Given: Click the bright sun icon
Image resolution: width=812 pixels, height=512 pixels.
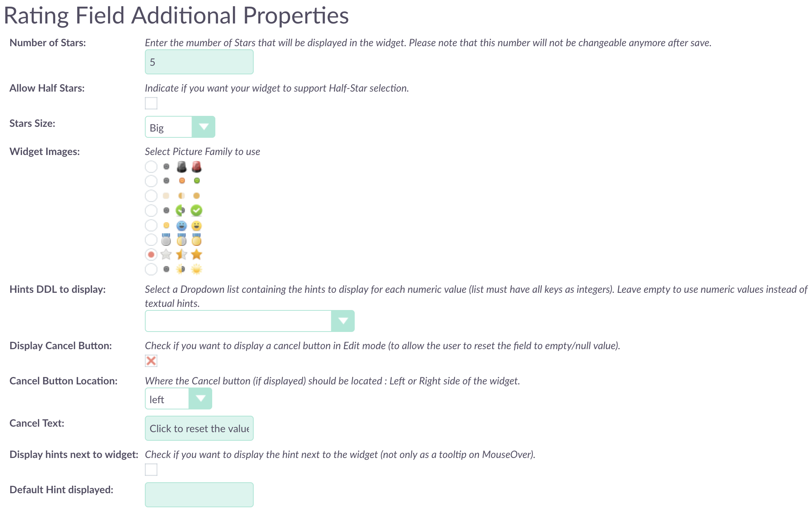Looking at the screenshot, I should coord(197,269).
